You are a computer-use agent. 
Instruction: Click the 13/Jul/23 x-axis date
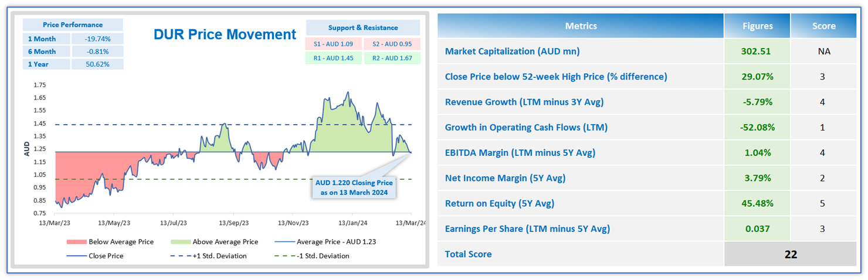174,223
